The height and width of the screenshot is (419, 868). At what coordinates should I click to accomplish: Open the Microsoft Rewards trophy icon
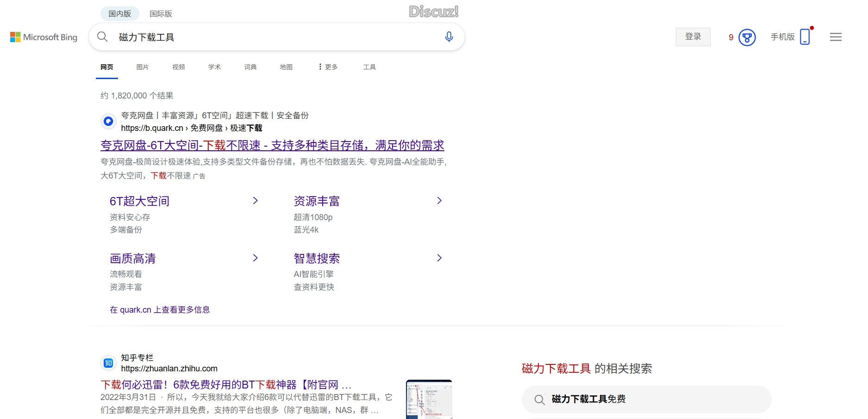pos(746,37)
